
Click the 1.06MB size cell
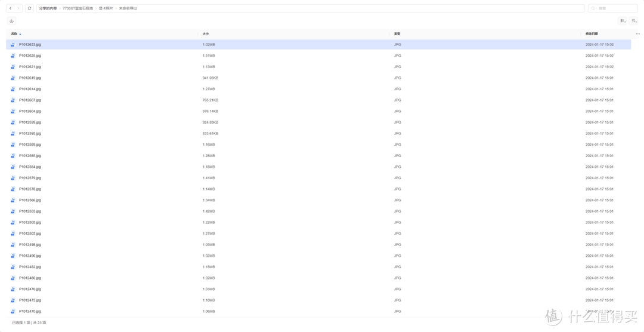click(209, 311)
